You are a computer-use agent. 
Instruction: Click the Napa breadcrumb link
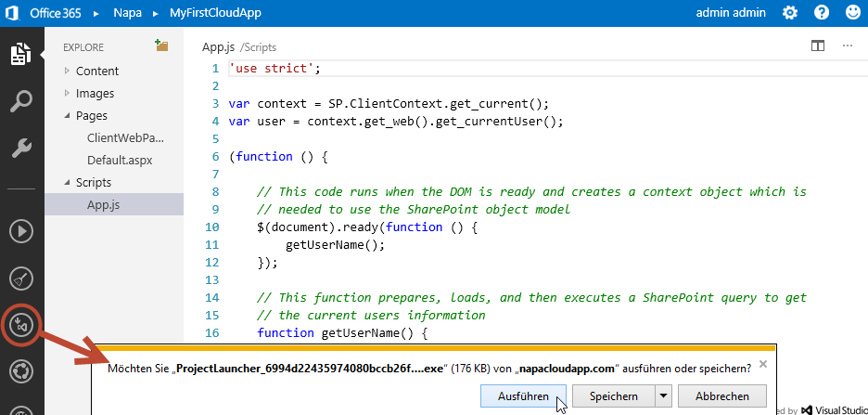(x=127, y=13)
